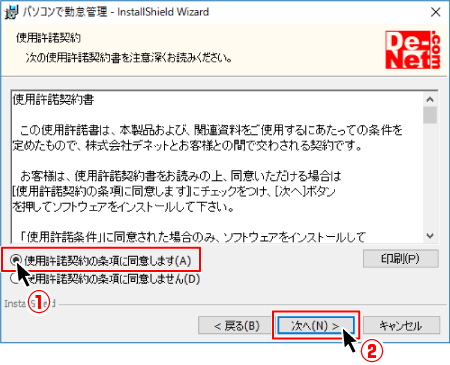The width and height of the screenshot is (450, 365).
Task: Click the パソコンで勤怠管理 title bar text
Action: 65,12
